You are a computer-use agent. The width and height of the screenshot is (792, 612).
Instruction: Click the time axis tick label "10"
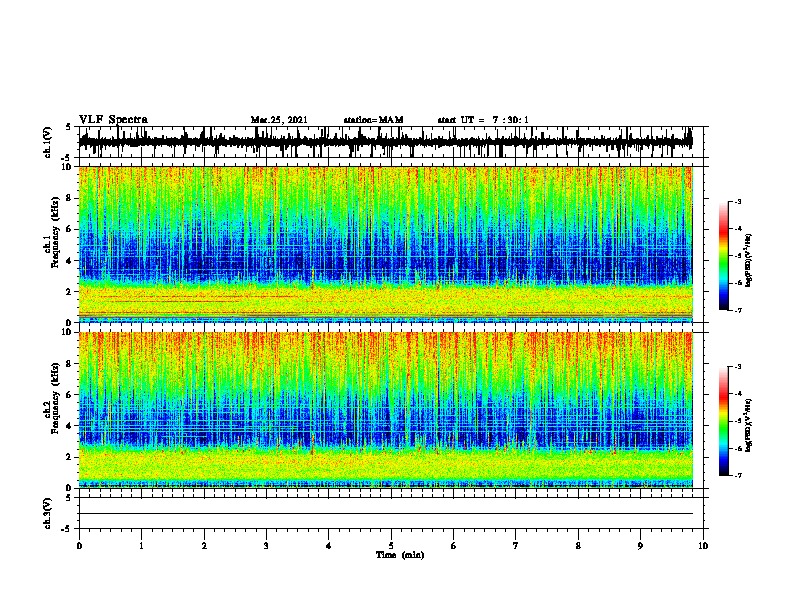(703, 546)
